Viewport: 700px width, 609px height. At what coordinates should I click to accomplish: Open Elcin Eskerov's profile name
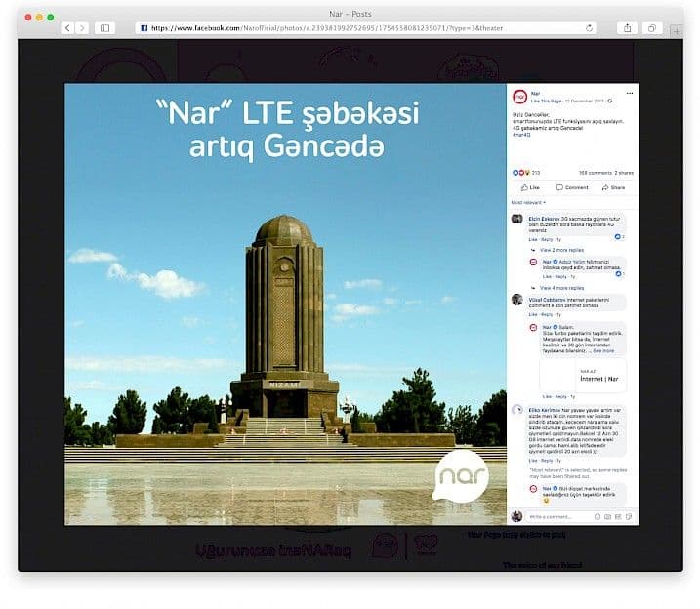point(544,219)
